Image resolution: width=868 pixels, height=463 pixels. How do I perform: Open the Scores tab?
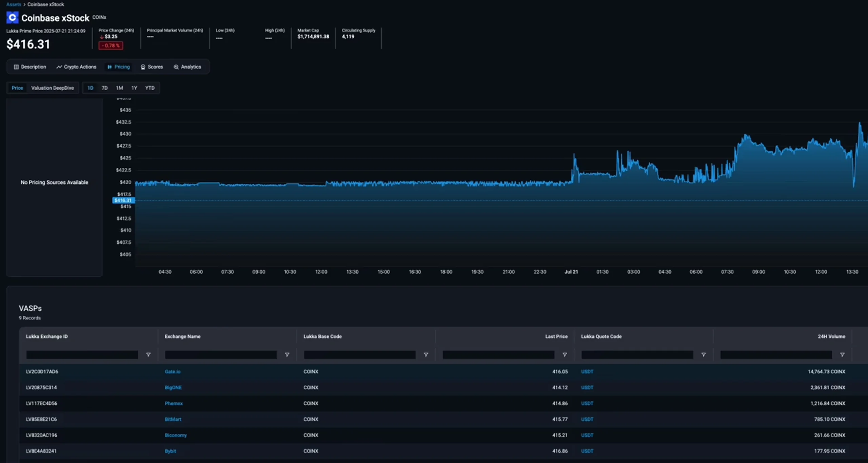152,67
